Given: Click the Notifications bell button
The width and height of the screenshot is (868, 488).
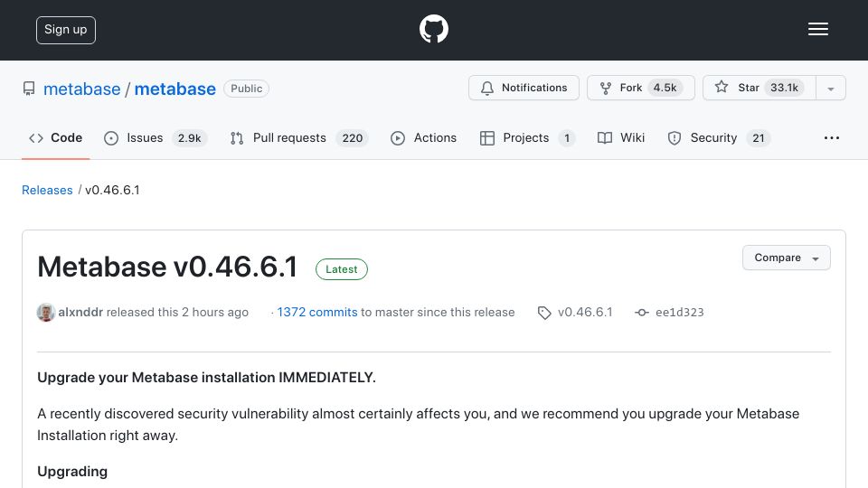Looking at the screenshot, I should point(524,88).
